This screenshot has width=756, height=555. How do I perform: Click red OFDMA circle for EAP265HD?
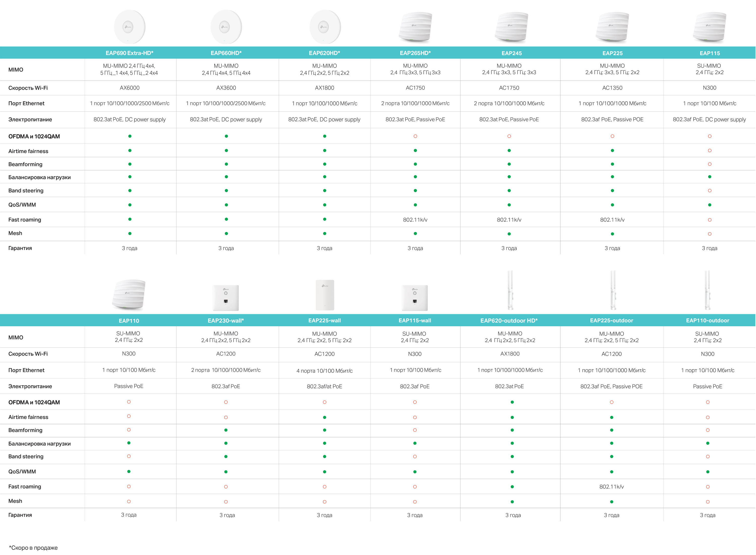[x=415, y=136]
